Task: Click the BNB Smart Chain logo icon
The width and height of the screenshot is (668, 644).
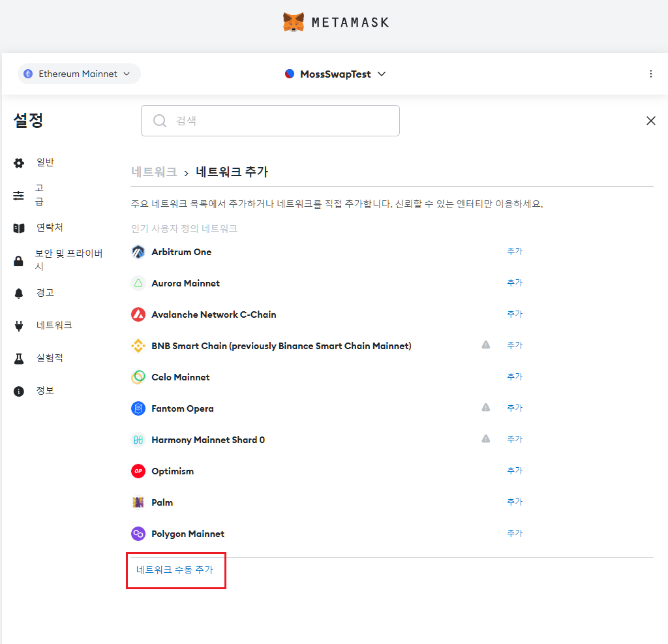Action: (138, 346)
